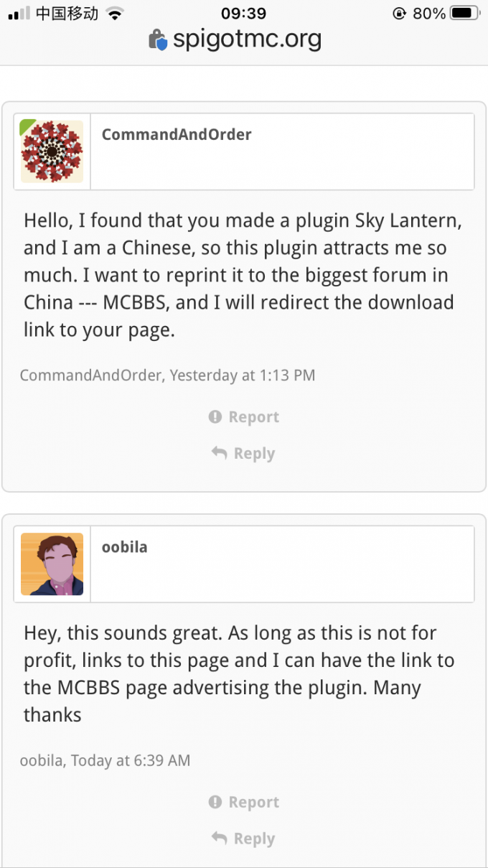Reply to CommandAndOrder's message
488x868 pixels.
tap(253, 454)
